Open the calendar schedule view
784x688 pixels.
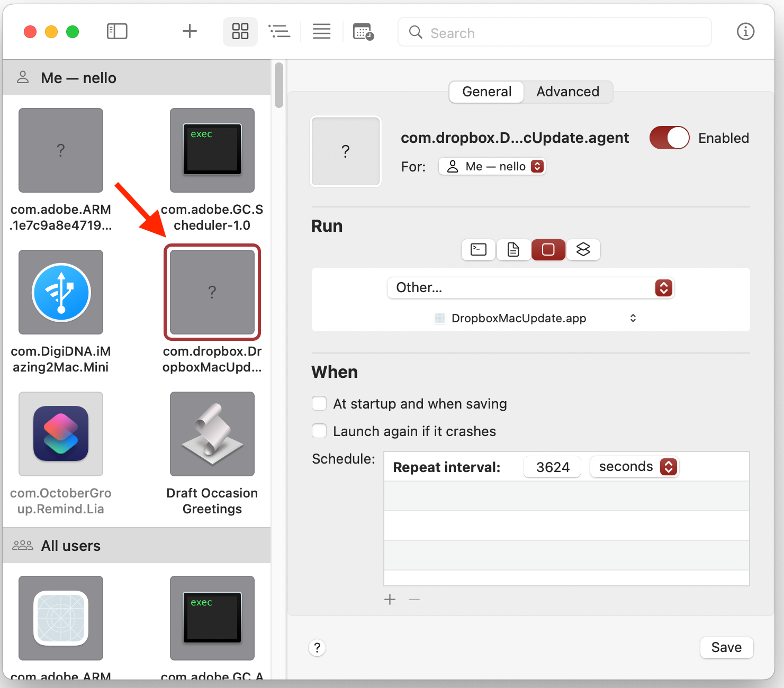pos(363,32)
